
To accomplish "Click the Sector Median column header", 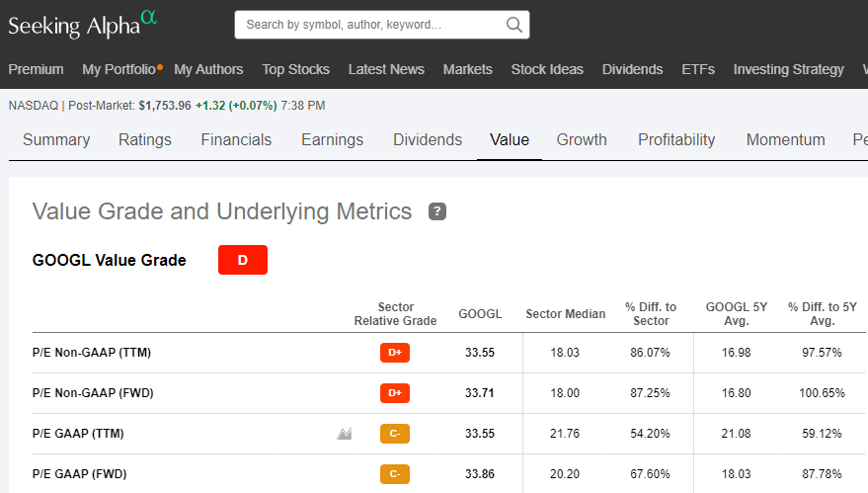I will [565, 313].
